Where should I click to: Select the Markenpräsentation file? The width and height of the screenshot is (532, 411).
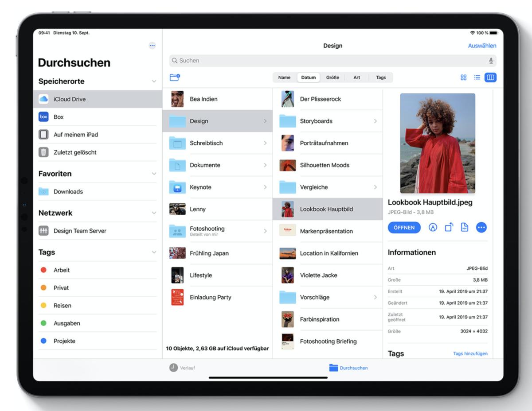coord(328,231)
